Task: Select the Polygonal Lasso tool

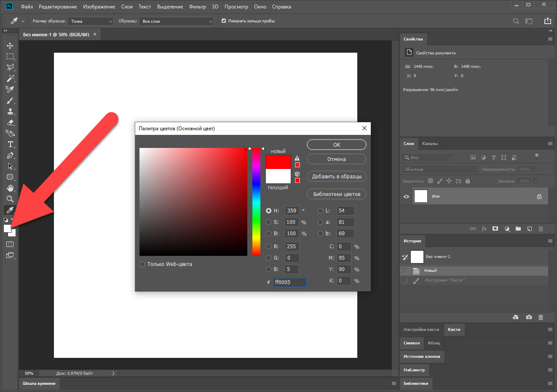Action: (x=10, y=67)
